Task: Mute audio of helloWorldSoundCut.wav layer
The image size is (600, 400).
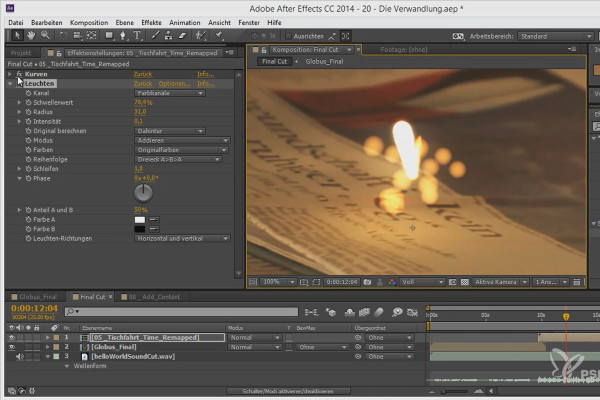Action: coord(20,357)
